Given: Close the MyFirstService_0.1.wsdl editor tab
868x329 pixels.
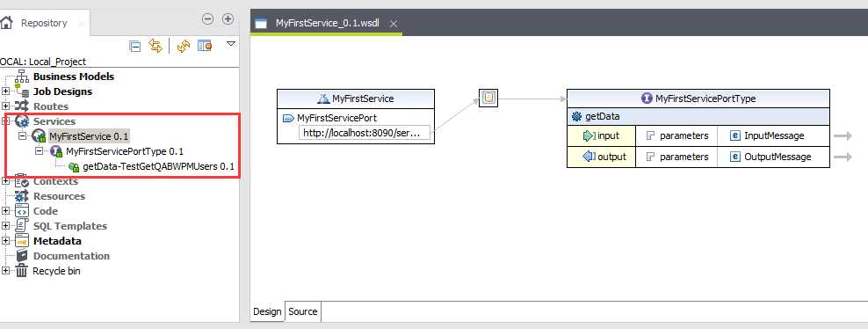Looking at the screenshot, I should pyautogui.click(x=393, y=24).
